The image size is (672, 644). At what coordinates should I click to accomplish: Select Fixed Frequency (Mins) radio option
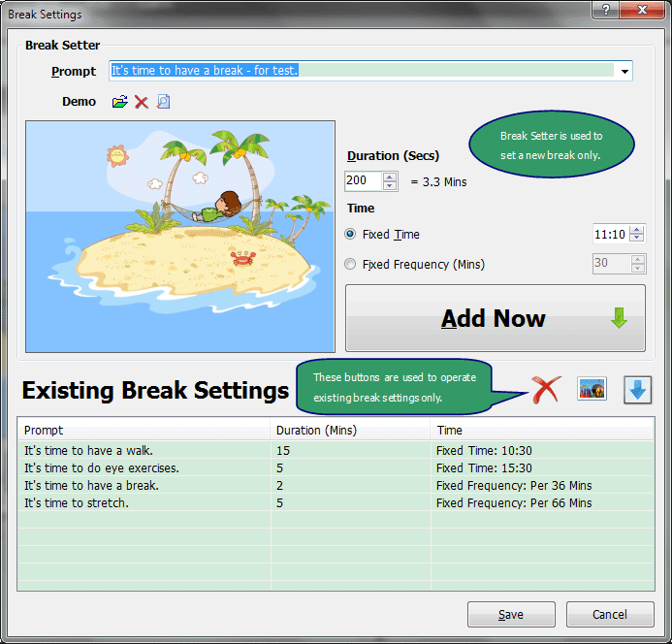point(350,264)
